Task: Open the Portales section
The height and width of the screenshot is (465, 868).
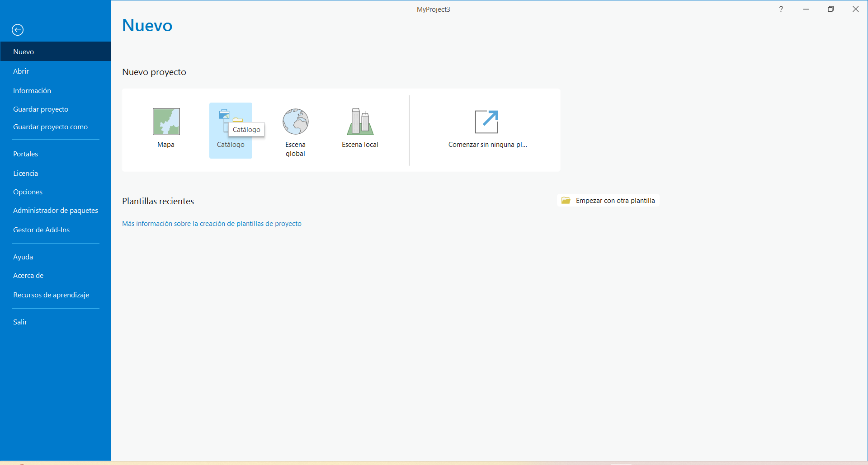Action: pyautogui.click(x=25, y=154)
